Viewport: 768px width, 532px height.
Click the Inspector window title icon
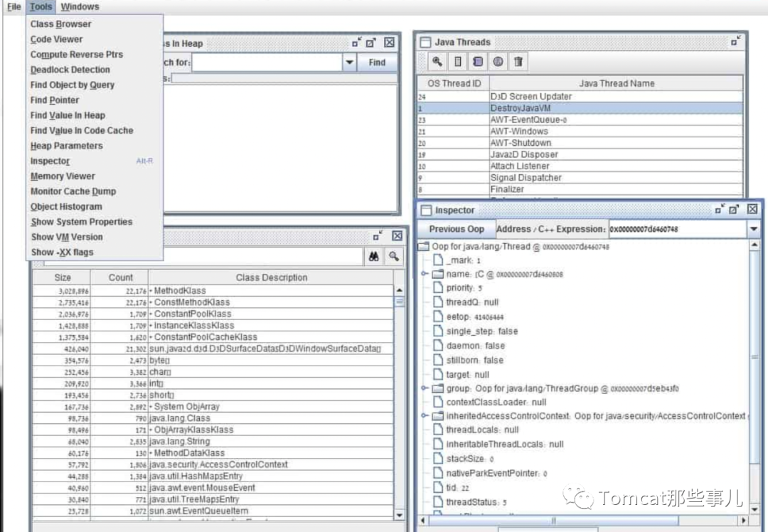point(426,210)
